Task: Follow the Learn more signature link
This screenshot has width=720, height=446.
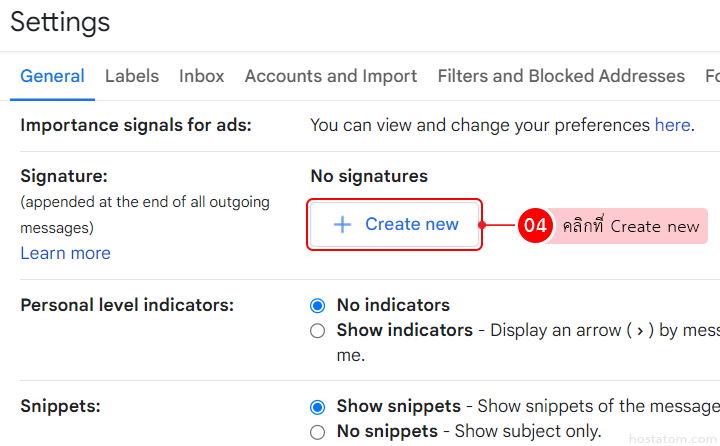Action: point(65,253)
